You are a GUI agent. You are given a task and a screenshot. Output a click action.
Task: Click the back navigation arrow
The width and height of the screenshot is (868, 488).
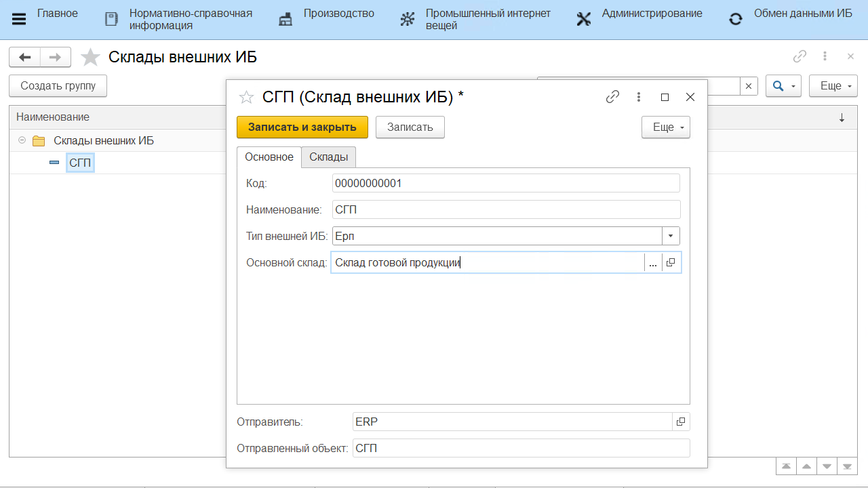25,57
